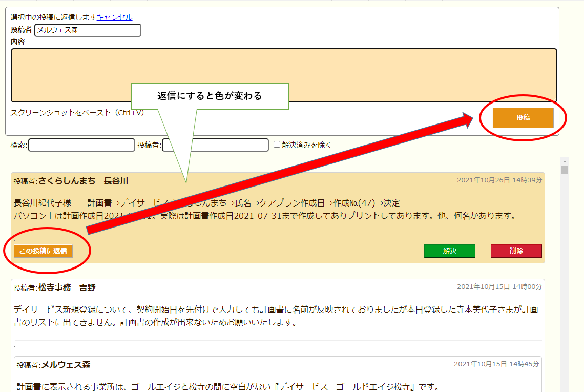This screenshot has height=392, width=584.
Task: Click the timestamp 2021年10月15日 14時00分
Action: [x=499, y=287]
